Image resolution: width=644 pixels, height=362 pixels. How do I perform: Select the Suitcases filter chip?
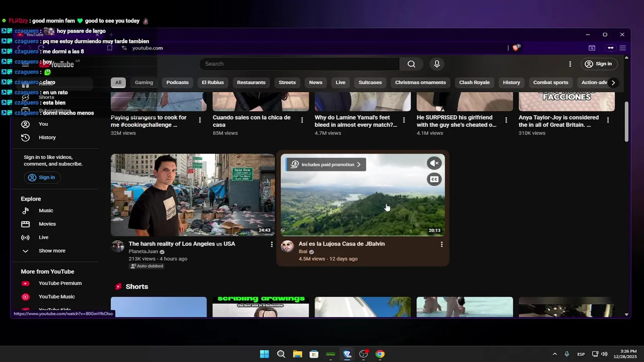(370, 82)
